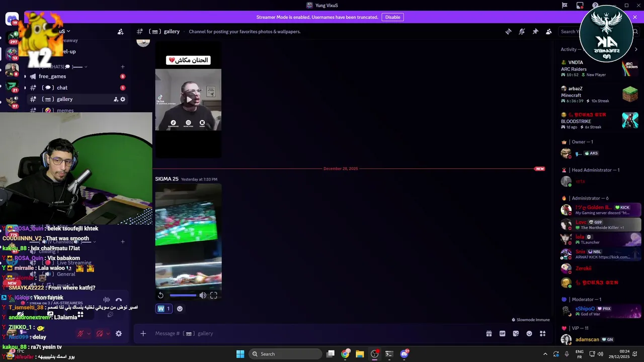The width and height of the screenshot is (644, 362).
Task: Open pinned messages in the gallery channel
Action: pos(535,31)
